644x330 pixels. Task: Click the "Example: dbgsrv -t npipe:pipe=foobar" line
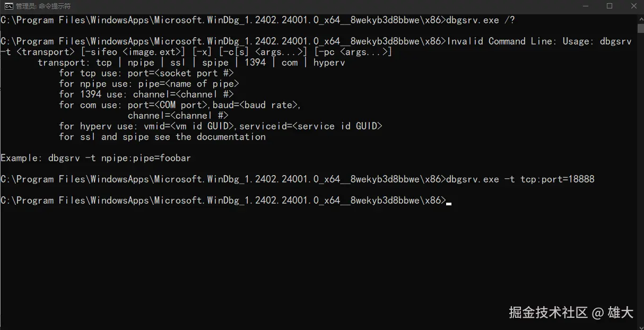95,158
